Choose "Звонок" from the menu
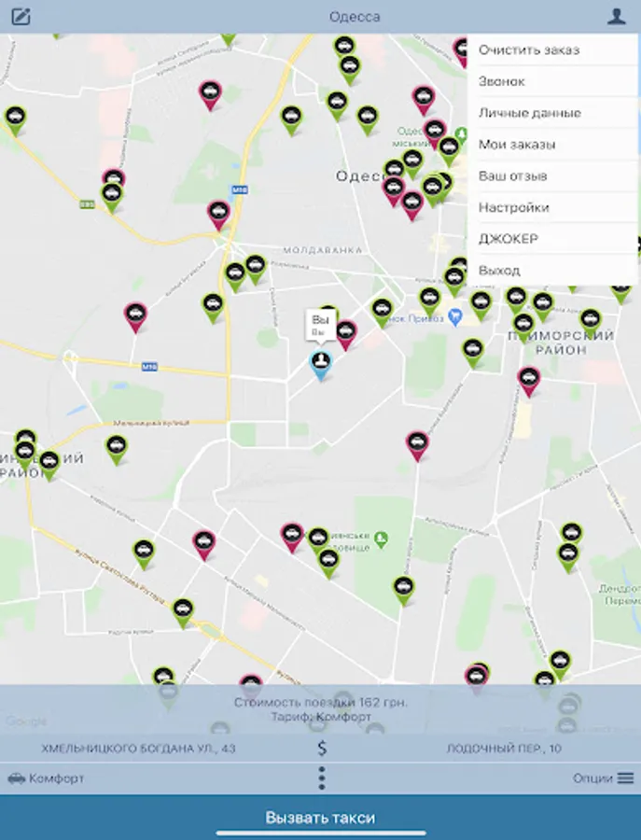Image resolution: width=641 pixels, height=840 pixels. [553, 81]
